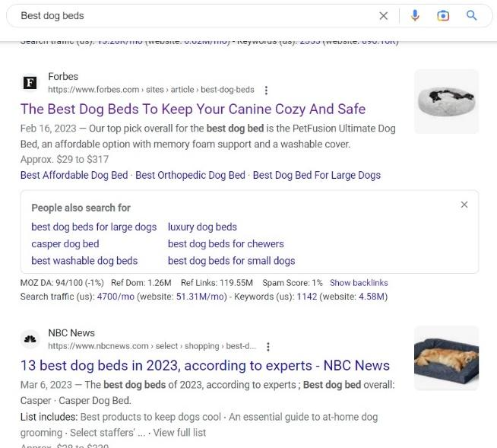Submit search with the magnifying glass icon
The height and width of the screenshot is (448, 497).
tap(471, 15)
